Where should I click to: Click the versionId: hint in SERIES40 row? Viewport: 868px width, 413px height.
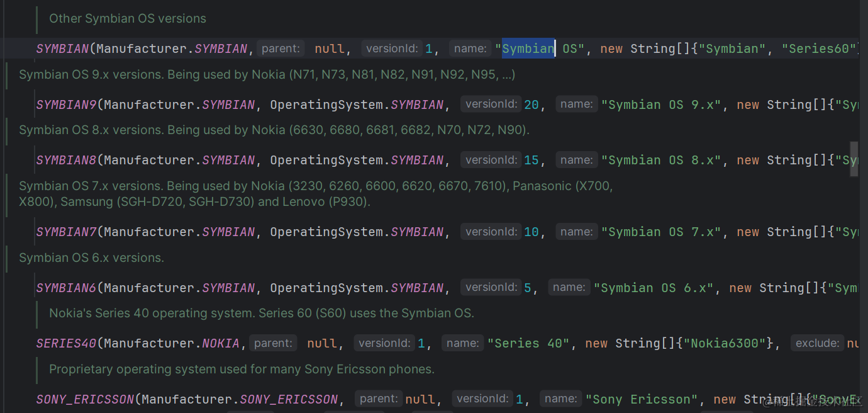(384, 343)
